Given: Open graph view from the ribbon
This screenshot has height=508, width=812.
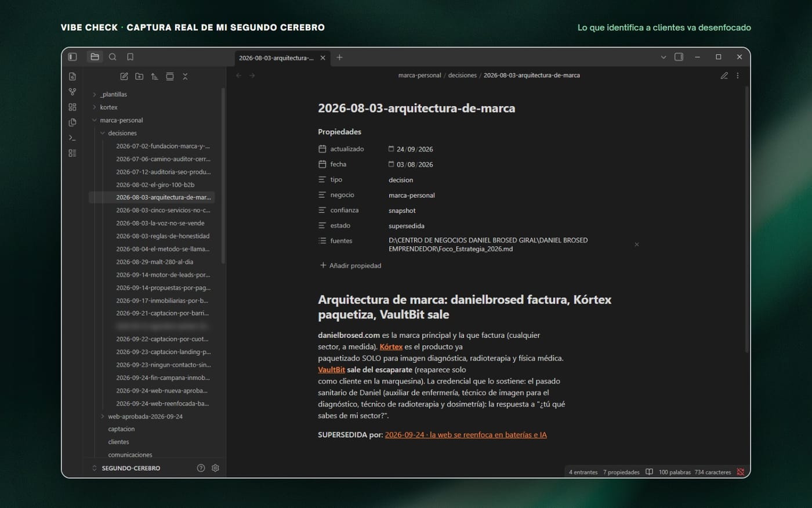Looking at the screenshot, I should [72, 92].
